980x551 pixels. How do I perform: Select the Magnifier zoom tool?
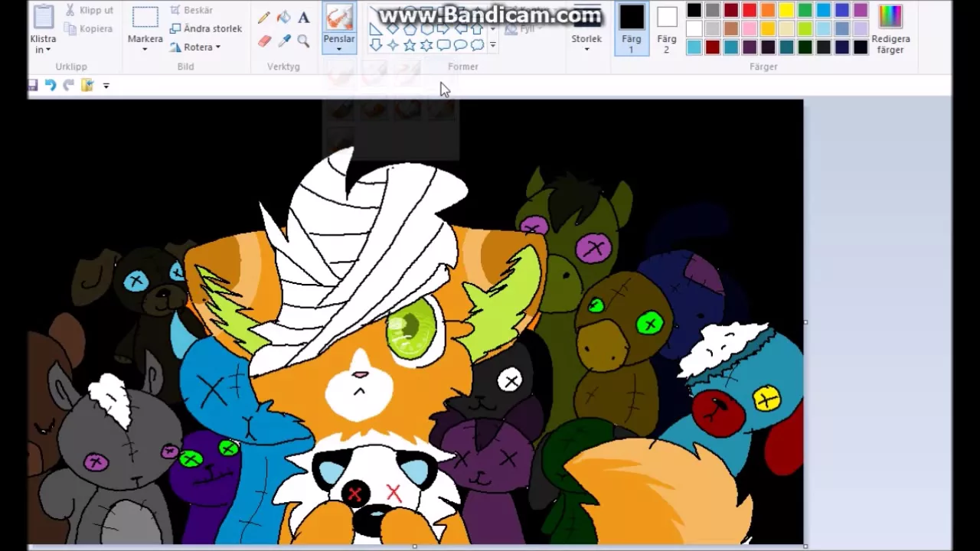point(304,41)
